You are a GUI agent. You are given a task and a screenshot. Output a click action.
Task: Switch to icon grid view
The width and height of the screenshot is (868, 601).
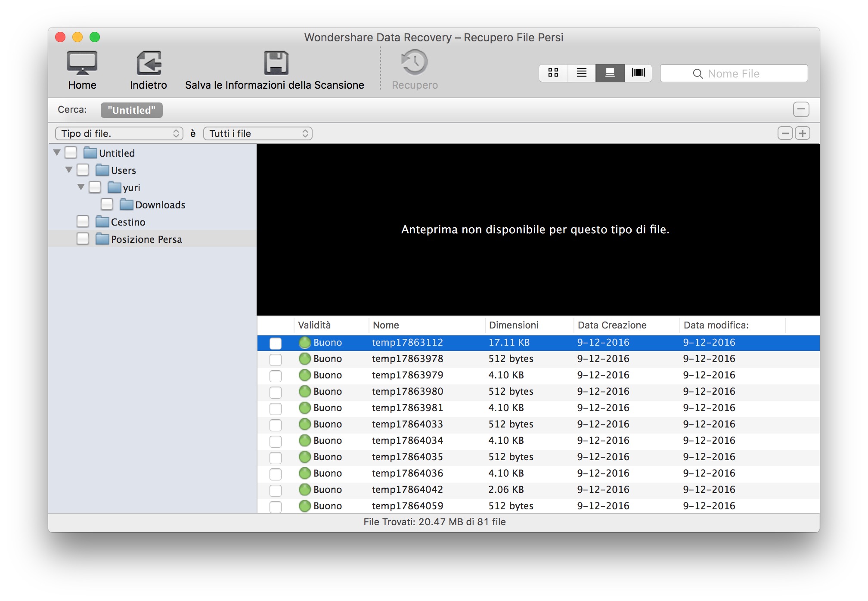click(553, 73)
